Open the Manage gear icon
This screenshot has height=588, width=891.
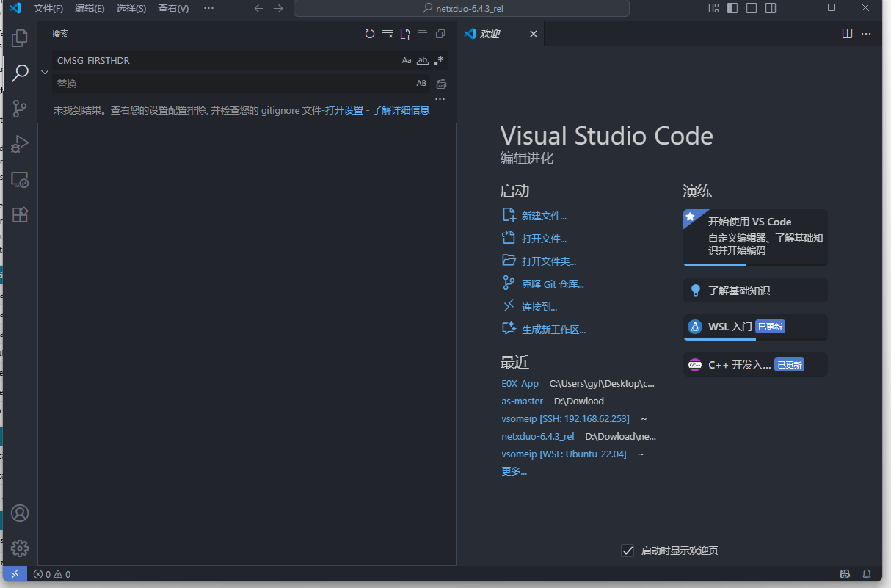click(x=20, y=548)
